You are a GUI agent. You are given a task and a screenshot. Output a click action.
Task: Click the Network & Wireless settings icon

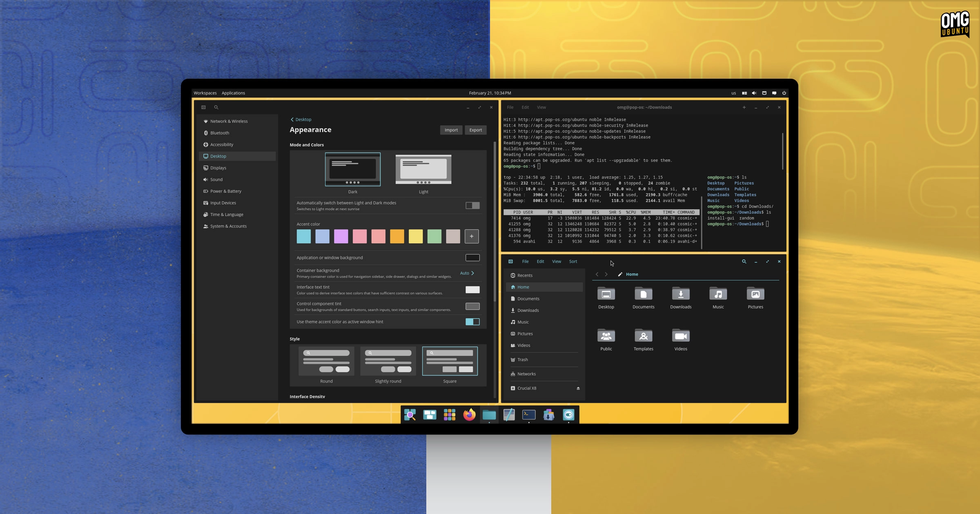click(206, 121)
